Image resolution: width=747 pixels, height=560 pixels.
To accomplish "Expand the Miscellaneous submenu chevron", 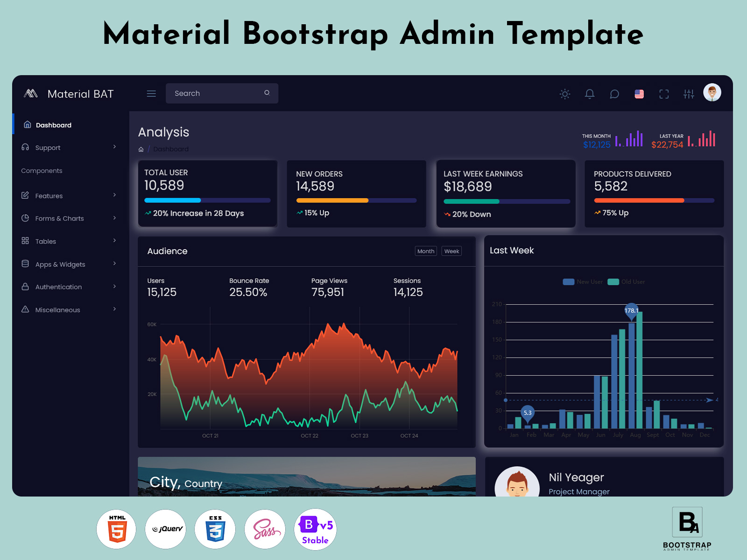I will (114, 309).
